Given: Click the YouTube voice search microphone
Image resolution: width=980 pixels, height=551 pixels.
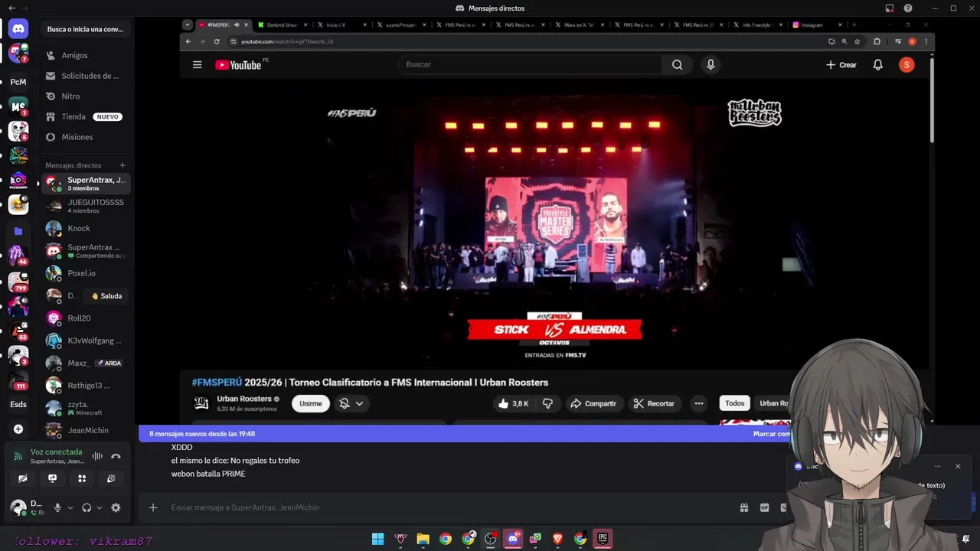Looking at the screenshot, I should (x=710, y=64).
